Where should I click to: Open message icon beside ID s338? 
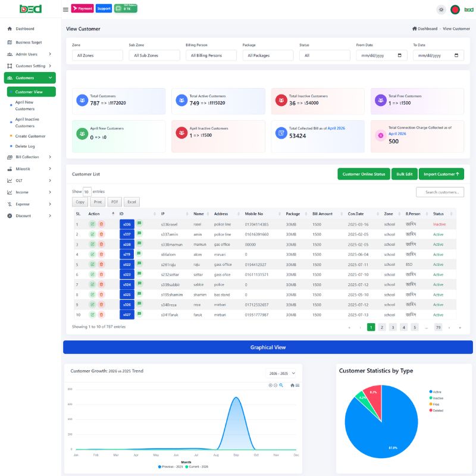(139, 243)
